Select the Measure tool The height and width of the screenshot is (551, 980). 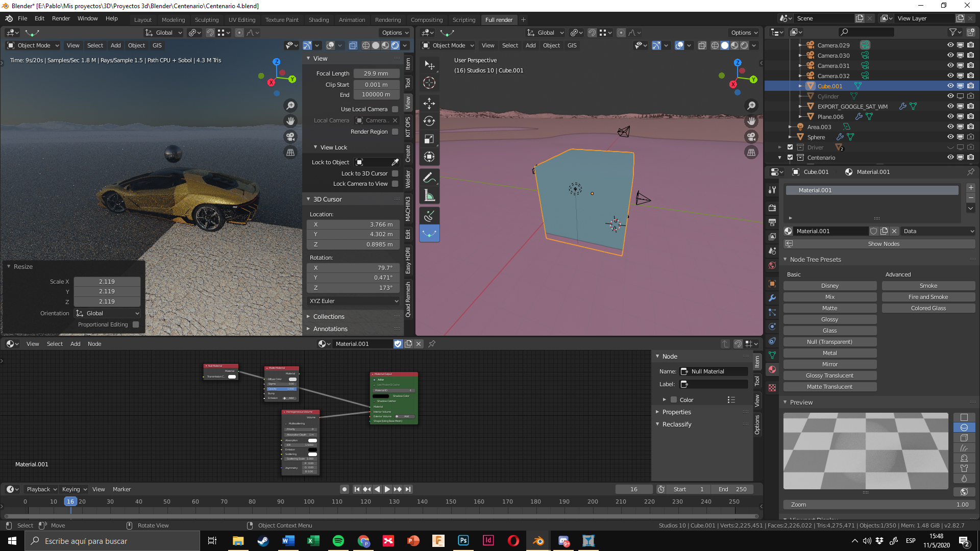429,196
